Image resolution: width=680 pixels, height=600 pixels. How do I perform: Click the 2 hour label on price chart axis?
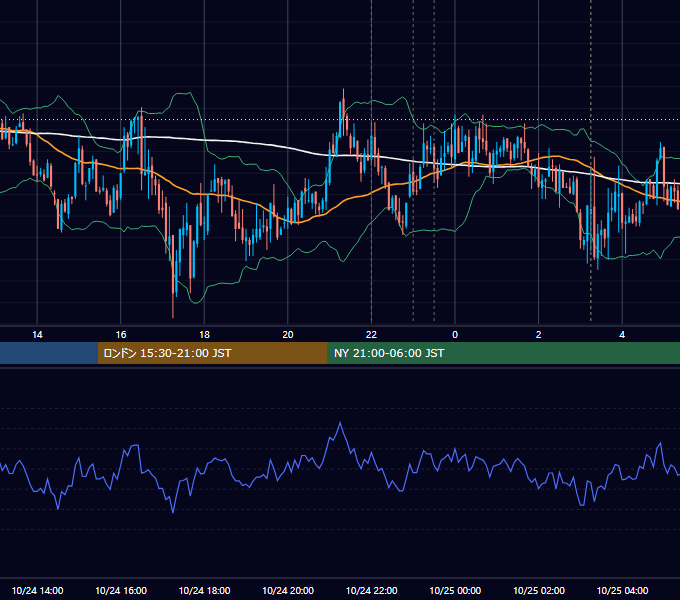click(539, 335)
